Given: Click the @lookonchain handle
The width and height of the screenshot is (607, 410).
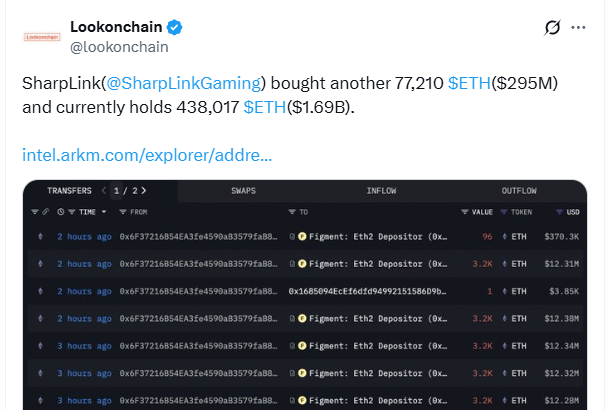Looking at the screenshot, I should tap(119, 46).
